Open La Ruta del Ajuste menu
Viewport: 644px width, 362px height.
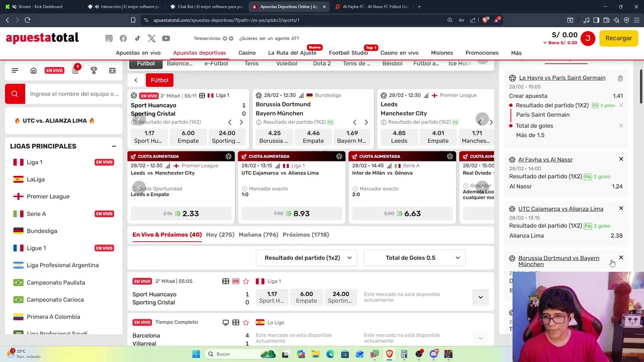click(292, 53)
